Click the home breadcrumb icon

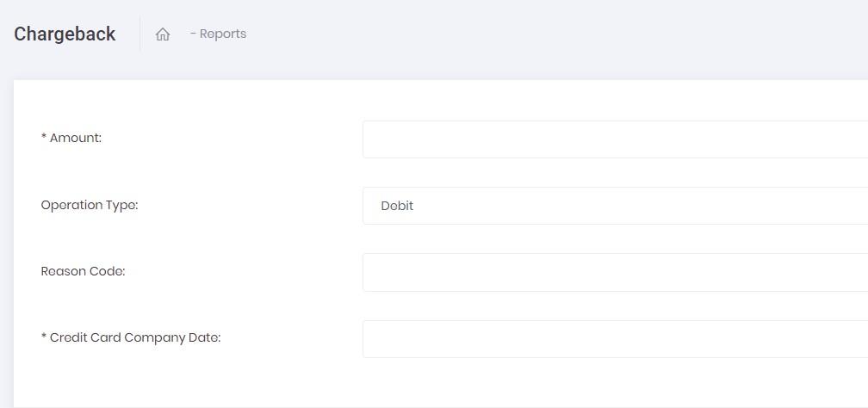(163, 34)
